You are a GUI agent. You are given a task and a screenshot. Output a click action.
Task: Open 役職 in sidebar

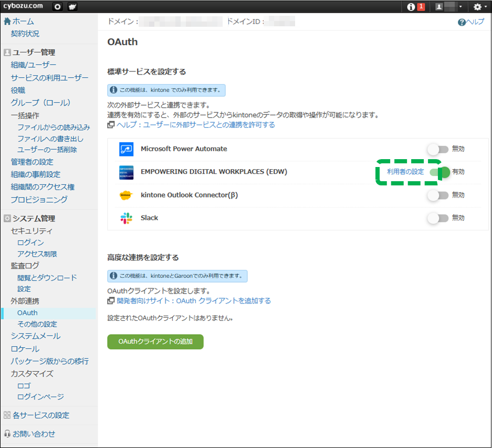point(18,90)
